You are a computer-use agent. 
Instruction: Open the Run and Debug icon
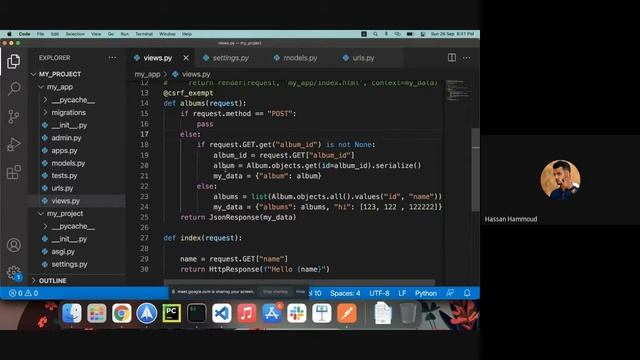click(x=13, y=144)
